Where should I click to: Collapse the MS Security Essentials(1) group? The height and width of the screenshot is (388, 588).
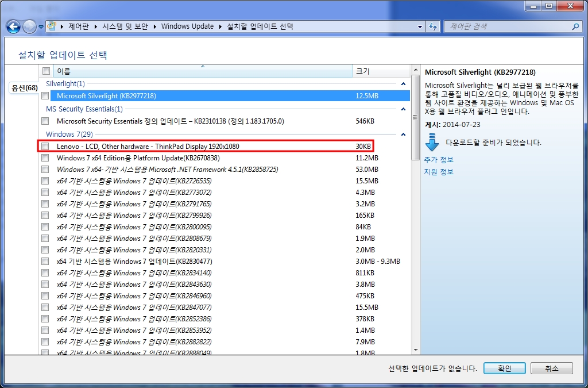(x=404, y=109)
